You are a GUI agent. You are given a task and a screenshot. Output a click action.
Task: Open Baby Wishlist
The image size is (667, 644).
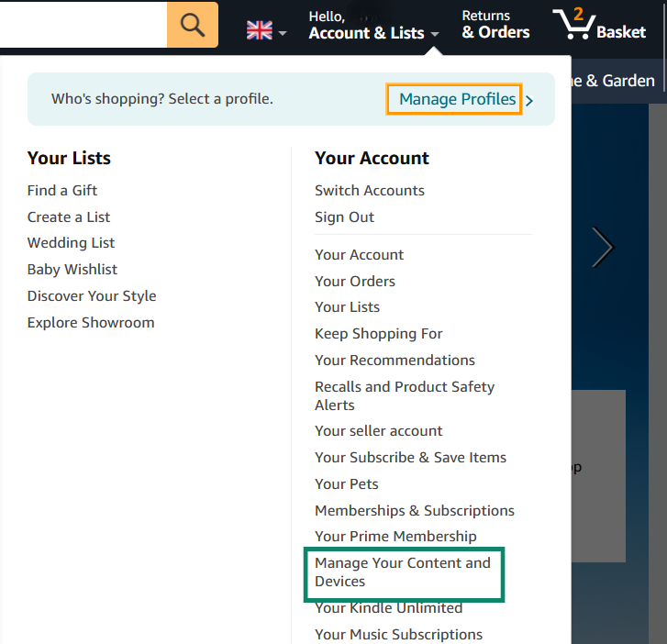pos(72,270)
